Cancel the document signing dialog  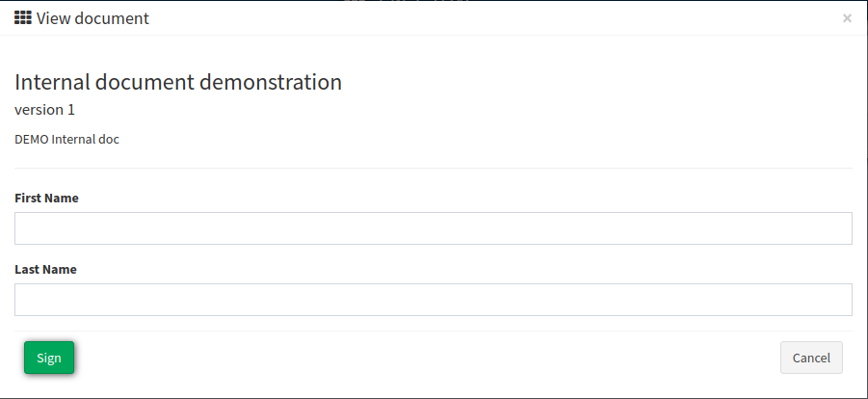[x=811, y=358]
